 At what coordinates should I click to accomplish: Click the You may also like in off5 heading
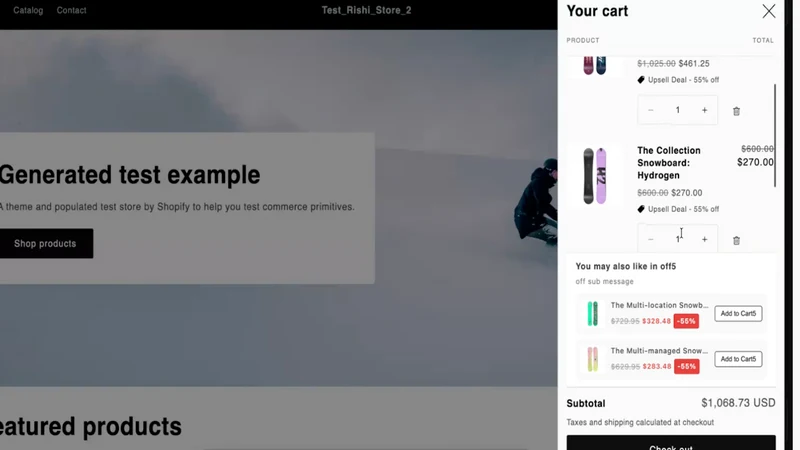pos(626,266)
